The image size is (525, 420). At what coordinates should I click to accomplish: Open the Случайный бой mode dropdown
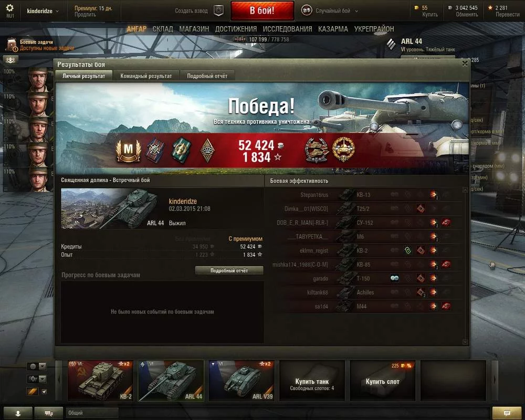coord(356,11)
